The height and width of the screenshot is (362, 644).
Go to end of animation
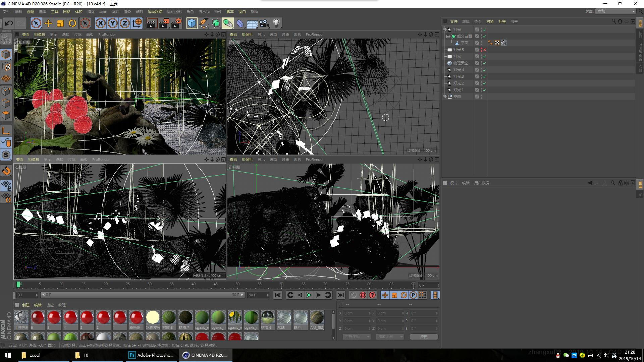pos(340,295)
